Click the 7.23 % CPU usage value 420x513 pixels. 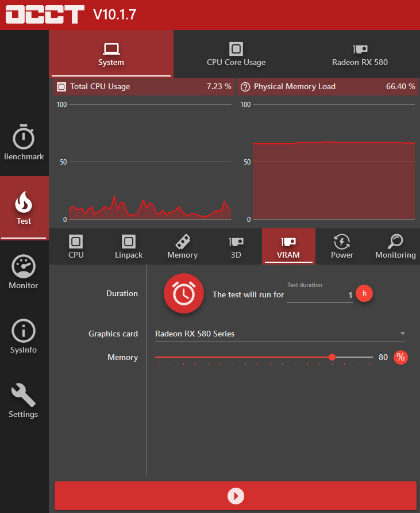click(219, 86)
